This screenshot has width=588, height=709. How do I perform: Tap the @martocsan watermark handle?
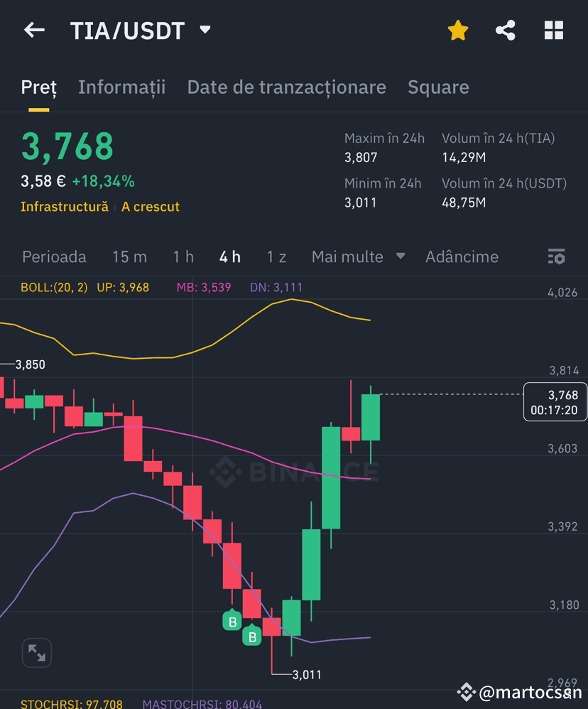click(530, 692)
